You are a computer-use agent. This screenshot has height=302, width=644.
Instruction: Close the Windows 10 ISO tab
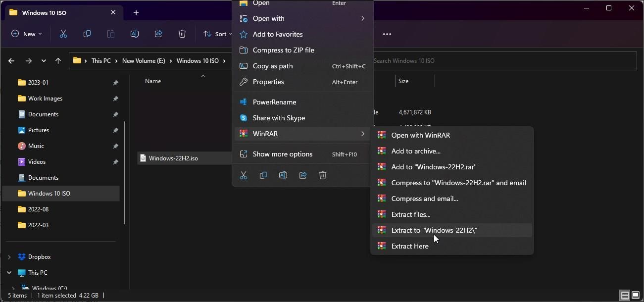[113, 12]
